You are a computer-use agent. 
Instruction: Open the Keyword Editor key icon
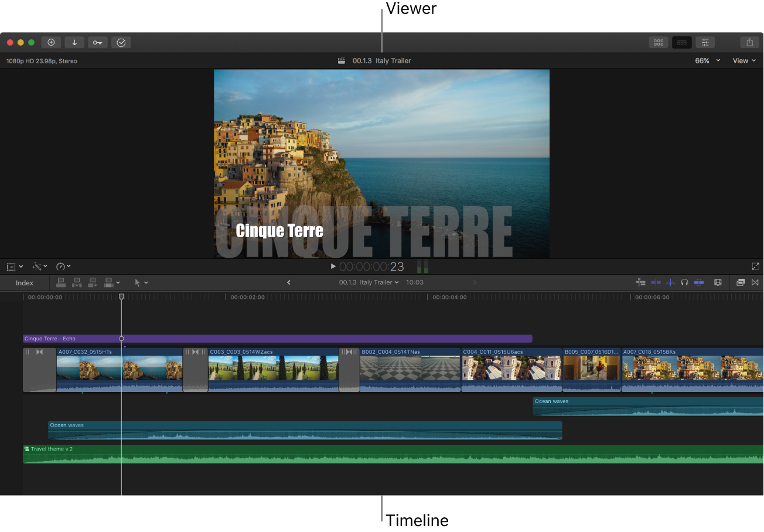97,42
